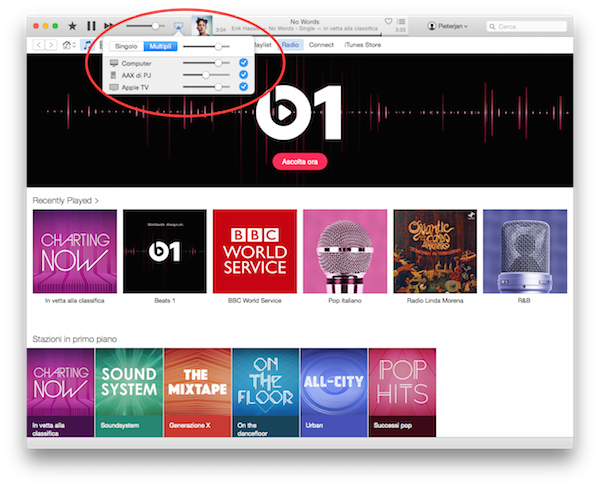Click the elapsed time 3:04
The width and height of the screenshot is (600, 487).
pos(221,30)
